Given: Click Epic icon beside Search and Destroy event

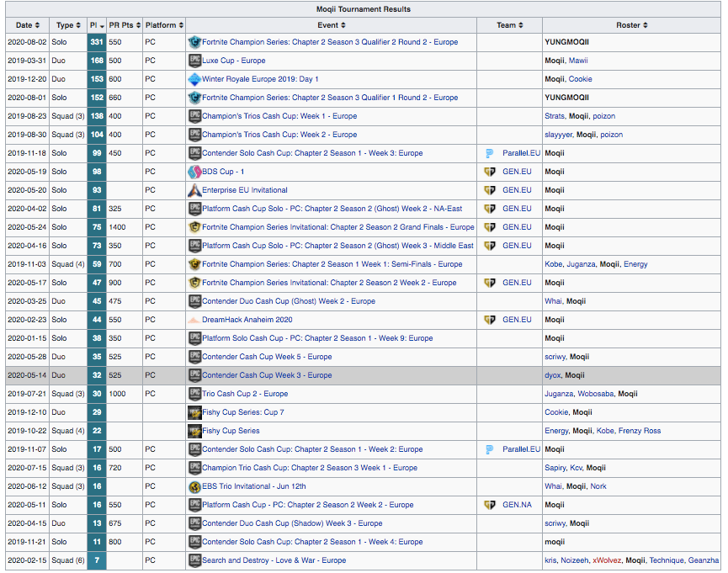Looking at the screenshot, I should point(194,560).
